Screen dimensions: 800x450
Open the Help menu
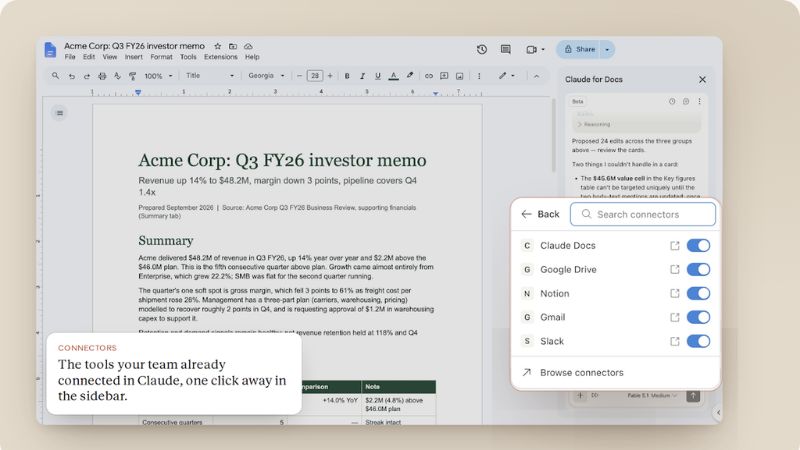point(252,57)
